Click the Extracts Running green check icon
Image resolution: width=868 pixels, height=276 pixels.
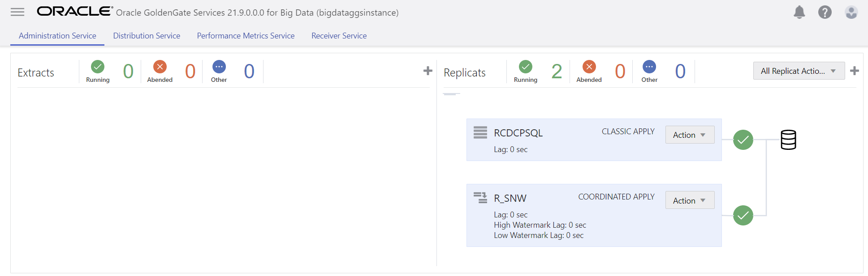[98, 67]
